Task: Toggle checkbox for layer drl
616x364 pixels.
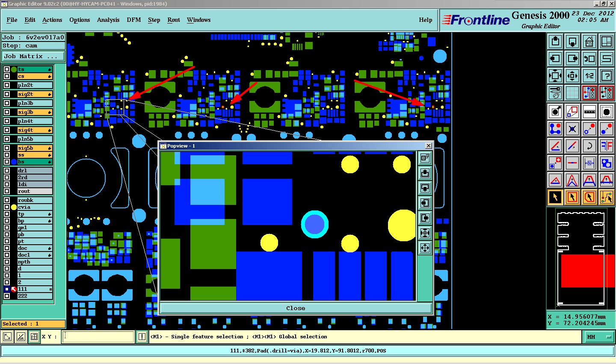Action: (7, 171)
